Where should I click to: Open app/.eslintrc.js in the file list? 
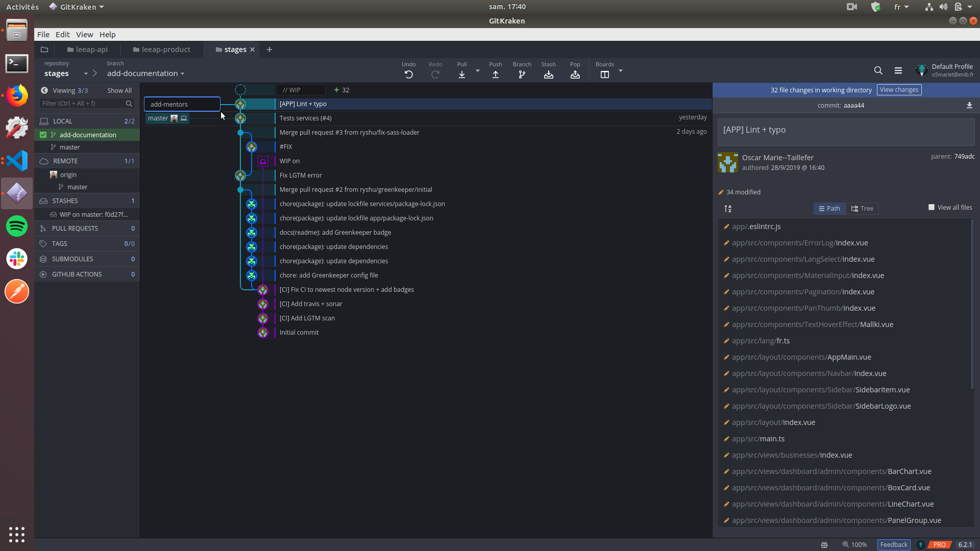[756, 227]
